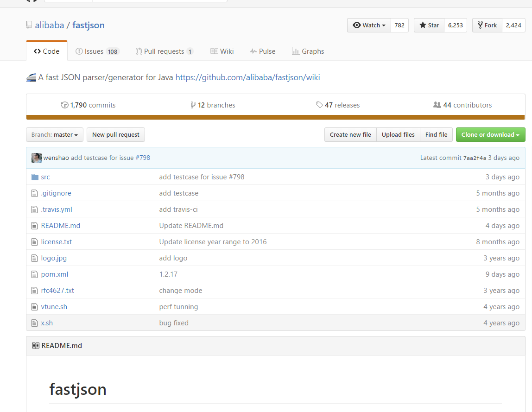Image resolution: width=532 pixels, height=412 pixels.
Task: View the 44 contributors
Action: coord(462,105)
